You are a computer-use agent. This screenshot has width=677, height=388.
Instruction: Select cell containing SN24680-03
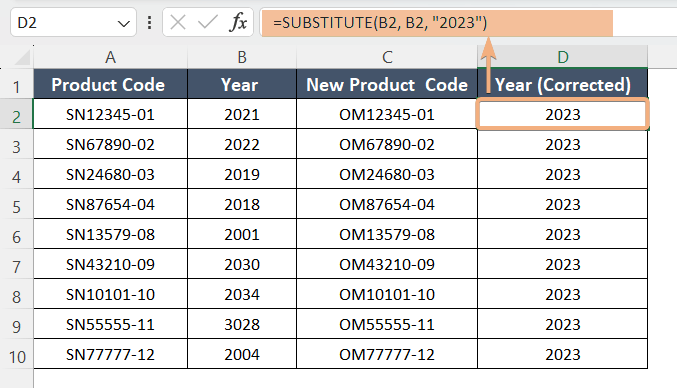(111, 174)
